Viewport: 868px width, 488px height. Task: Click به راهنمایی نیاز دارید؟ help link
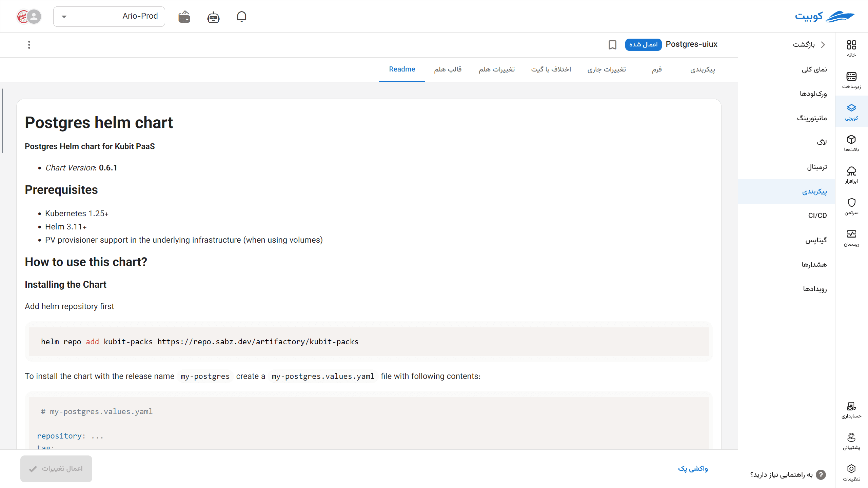[781, 475]
